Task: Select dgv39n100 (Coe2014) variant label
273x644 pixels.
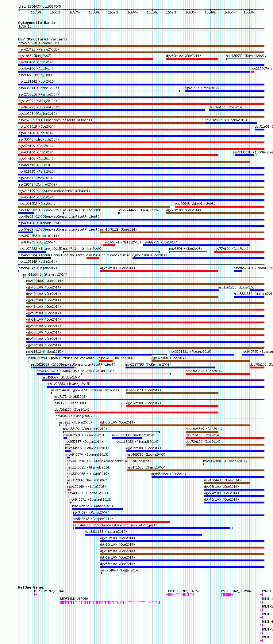Action: (36, 62)
